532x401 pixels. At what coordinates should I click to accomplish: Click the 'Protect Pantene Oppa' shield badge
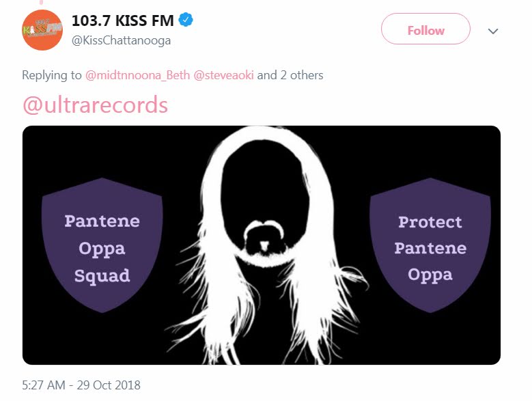click(x=430, y=245)
